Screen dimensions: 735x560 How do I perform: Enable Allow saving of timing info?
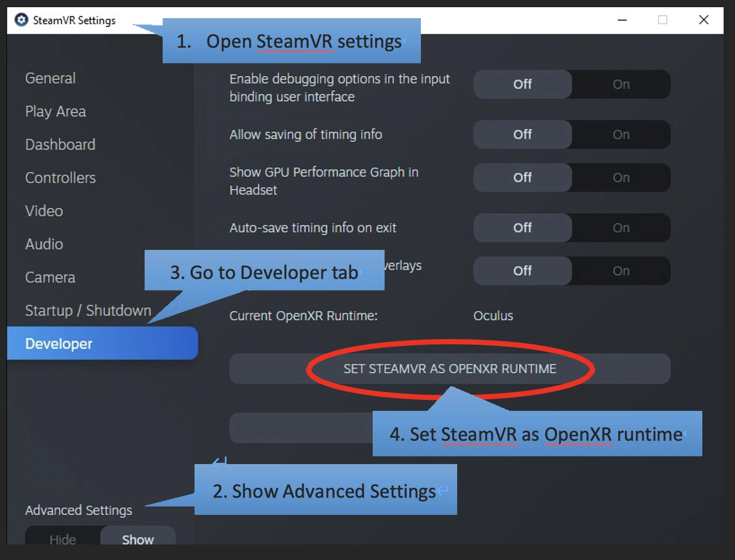coord(621,134)
